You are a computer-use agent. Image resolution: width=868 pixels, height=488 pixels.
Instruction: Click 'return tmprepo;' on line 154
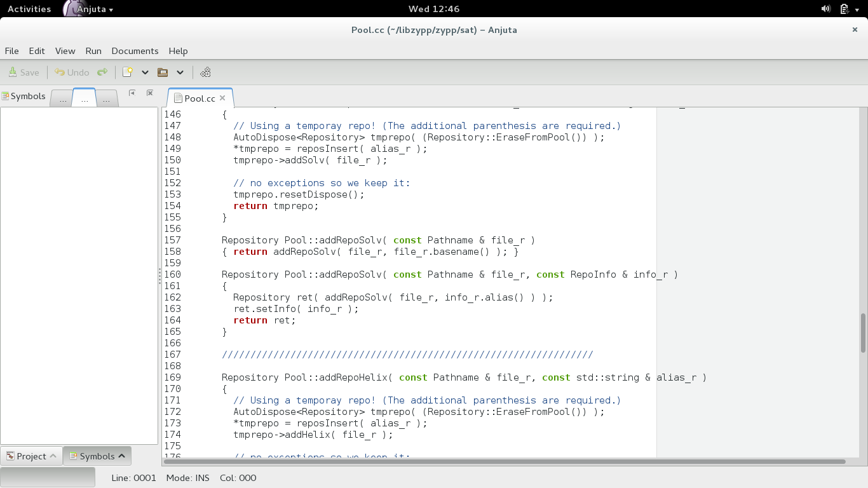click(x=276, y=206)
